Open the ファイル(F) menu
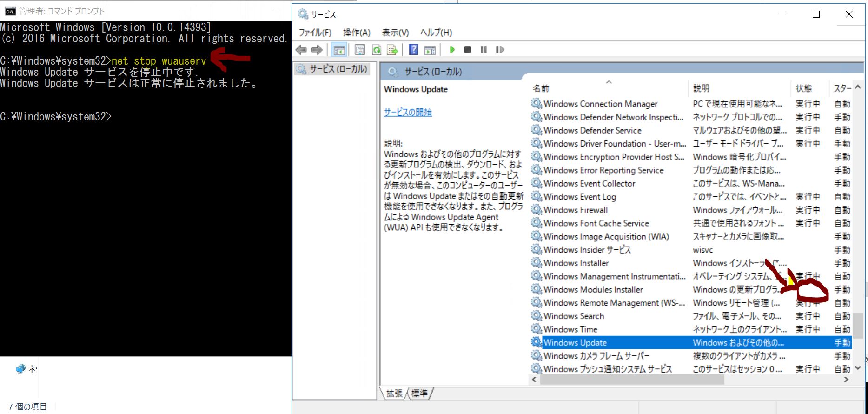 point(315,33)
